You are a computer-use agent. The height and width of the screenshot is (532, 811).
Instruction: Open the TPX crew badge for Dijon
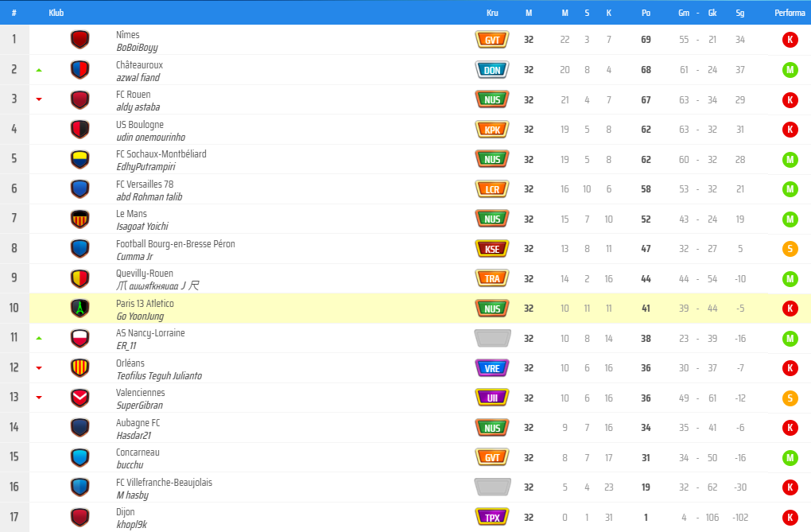492,517
